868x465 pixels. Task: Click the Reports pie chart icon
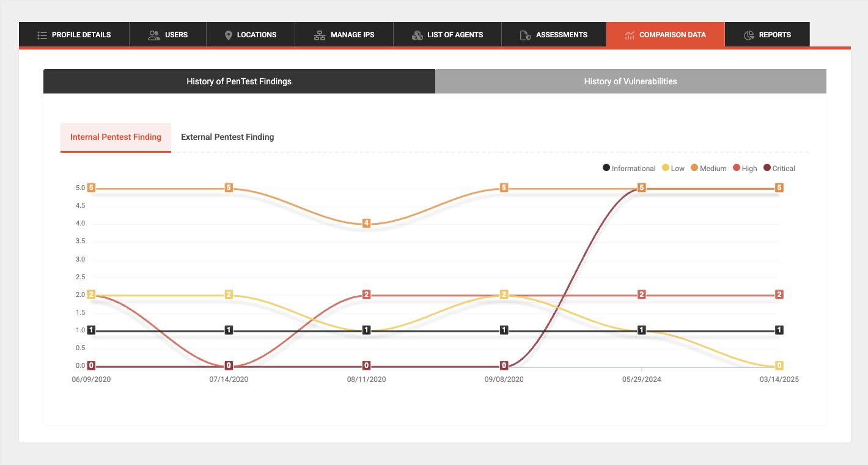coord(749,35)
